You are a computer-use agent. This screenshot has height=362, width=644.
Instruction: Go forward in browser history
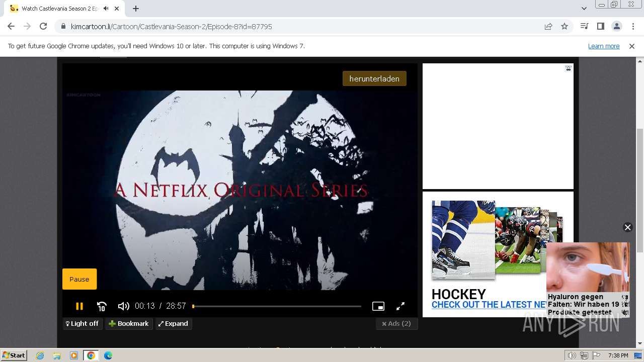click(27, 26)
